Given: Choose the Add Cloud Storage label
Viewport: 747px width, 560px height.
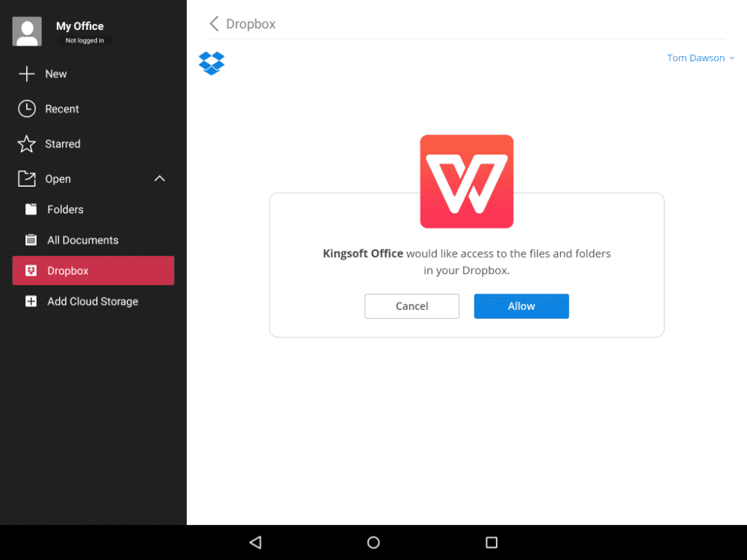Looking at the screenshot, I should pos(93,302).
